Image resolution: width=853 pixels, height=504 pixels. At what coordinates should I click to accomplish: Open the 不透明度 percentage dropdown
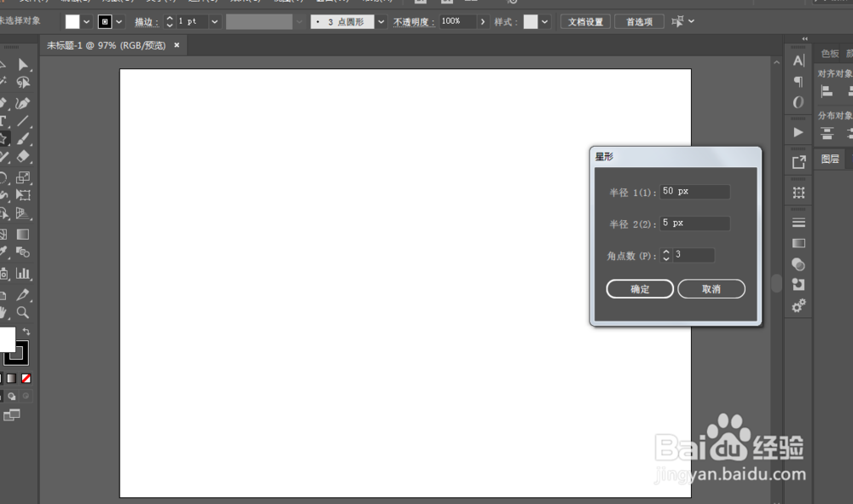tap(483, 21)
